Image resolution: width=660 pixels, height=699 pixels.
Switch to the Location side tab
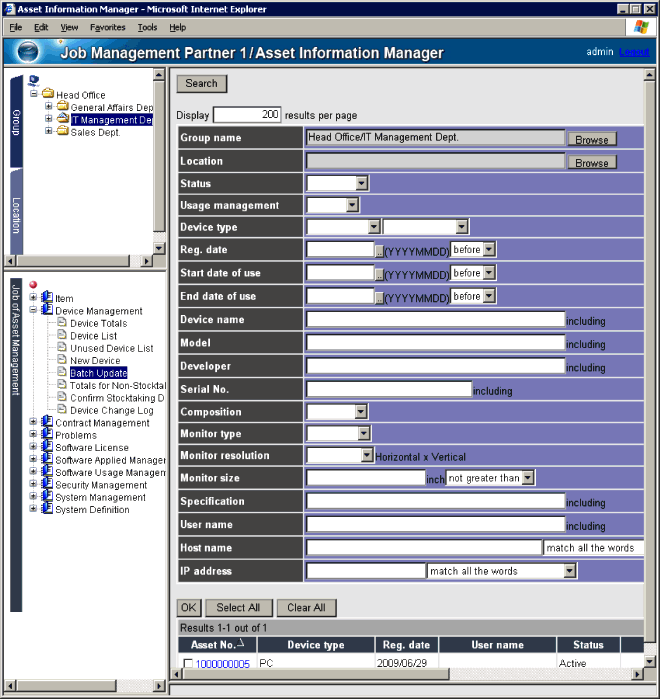[16, 215]
